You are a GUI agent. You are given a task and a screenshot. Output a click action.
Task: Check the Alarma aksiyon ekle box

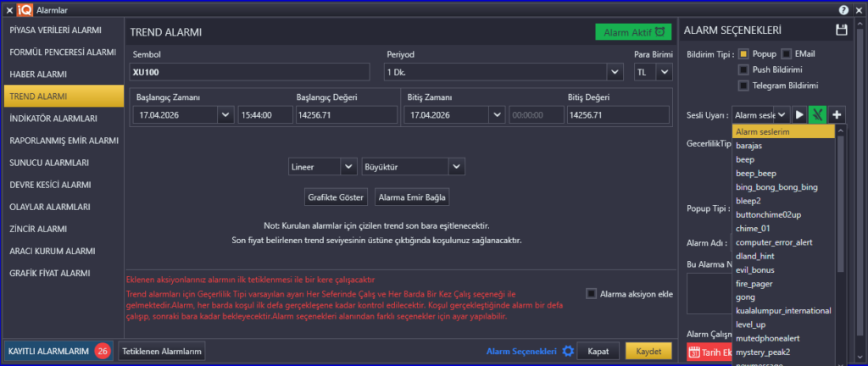click(x=591, y=294)
